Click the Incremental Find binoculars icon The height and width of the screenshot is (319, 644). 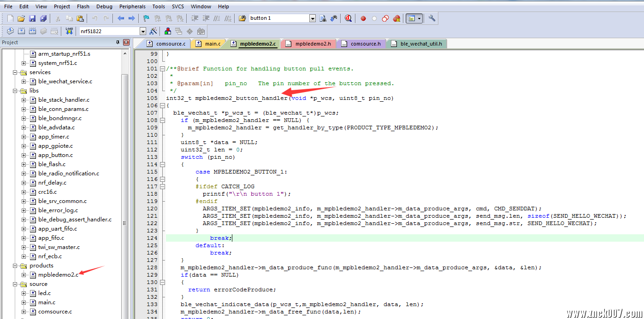click(333, 18)
